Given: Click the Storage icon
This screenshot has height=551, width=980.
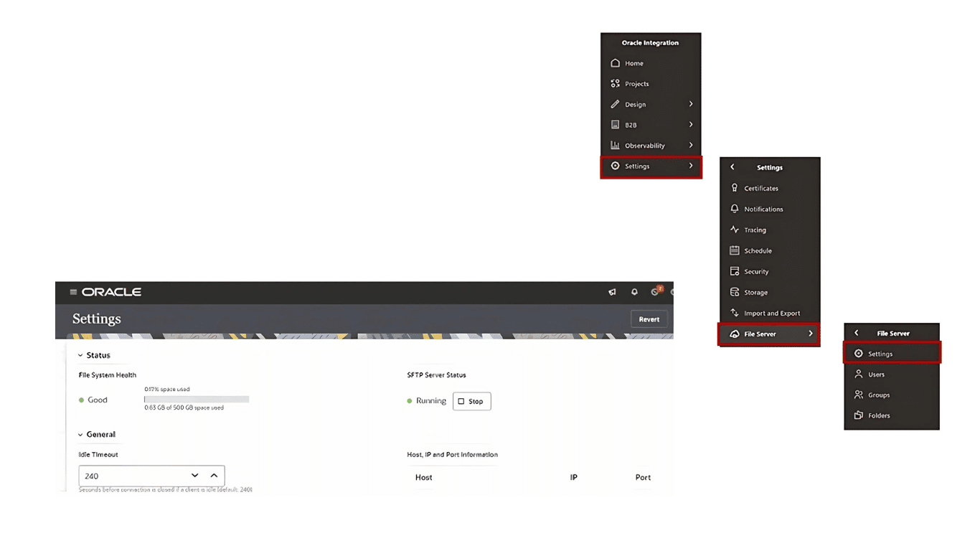Looking at the screenshot, I should (x=734, y=292).
